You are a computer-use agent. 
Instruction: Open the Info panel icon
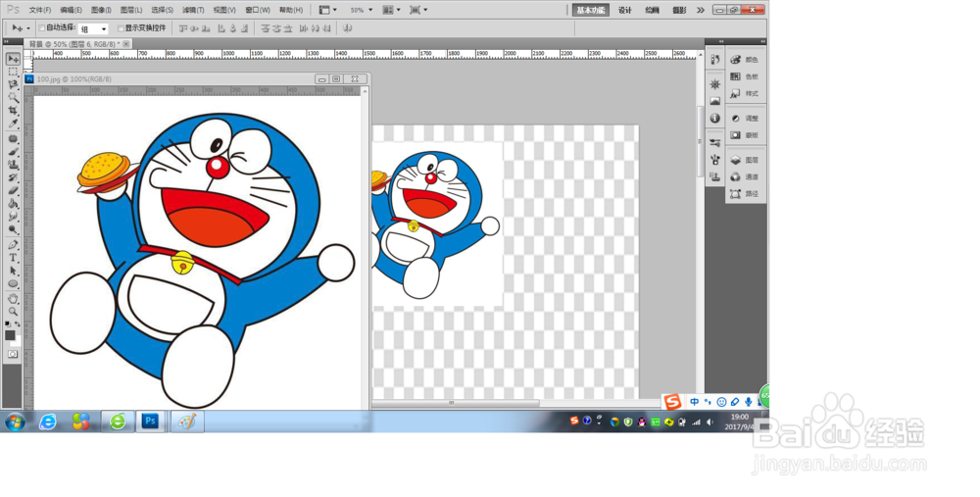715,119
